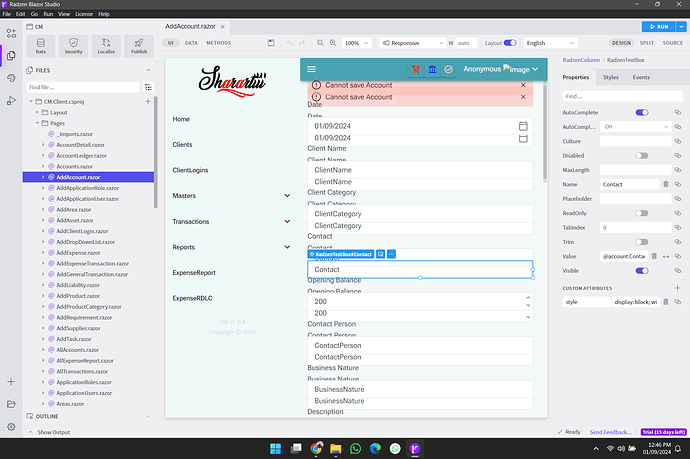Viewport: 690px width, 459px height.
Task: Open the AutoComplete type On dropdown
Action: click(x=635, y=127)
